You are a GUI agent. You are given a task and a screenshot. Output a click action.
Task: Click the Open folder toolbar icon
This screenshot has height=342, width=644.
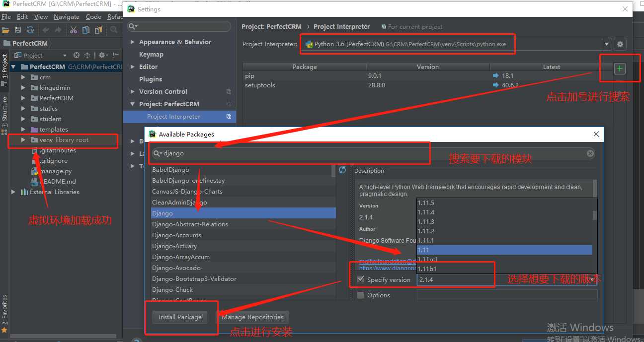5,30
